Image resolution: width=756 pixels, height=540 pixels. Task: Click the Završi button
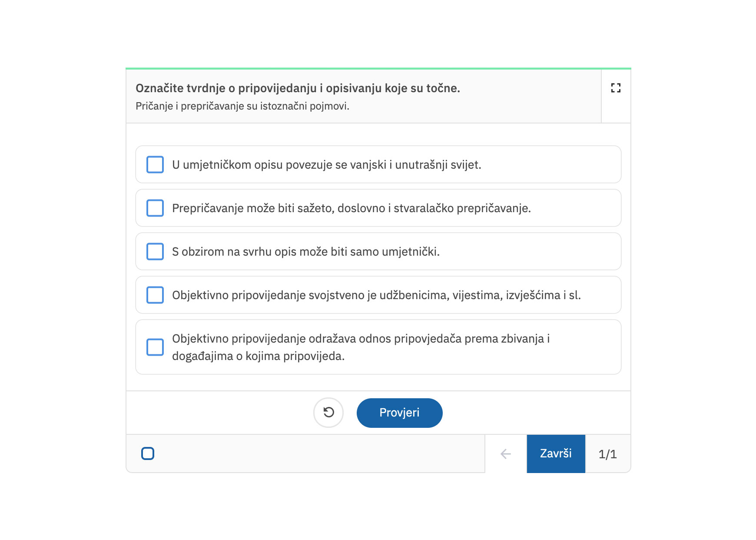(556, 453)
